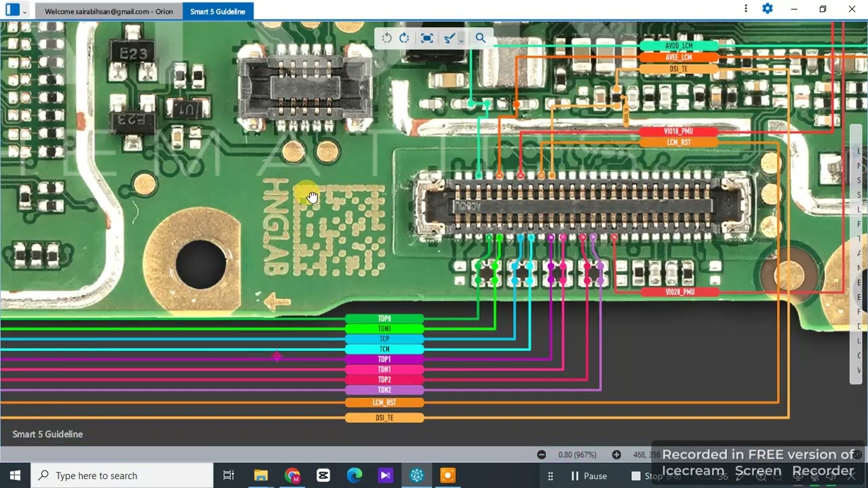Screen dimensions: 868x488
Task: Pause the screen recording
Action: click(589, 476)
